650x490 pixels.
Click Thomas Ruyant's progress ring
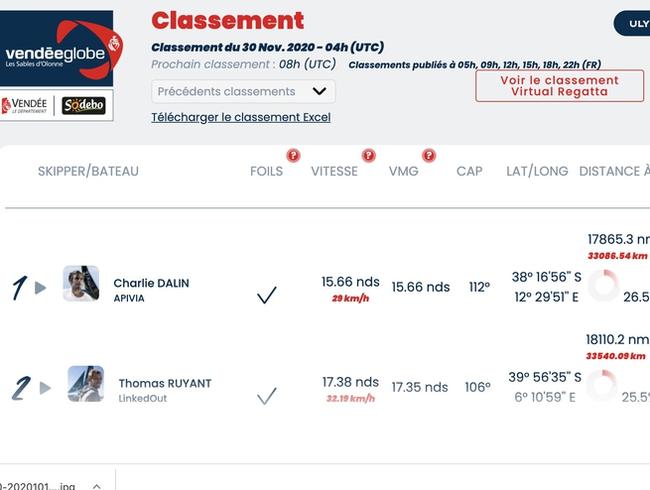point(601,386)
